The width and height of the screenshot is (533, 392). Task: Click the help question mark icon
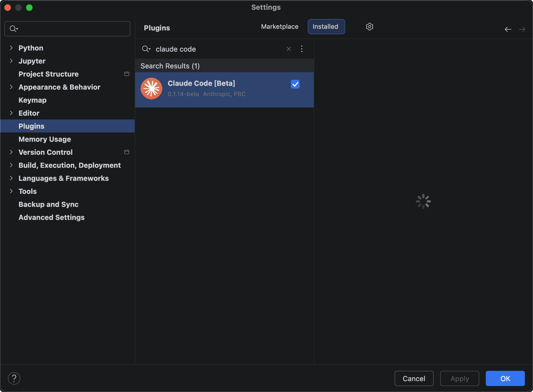pos(14,378)
